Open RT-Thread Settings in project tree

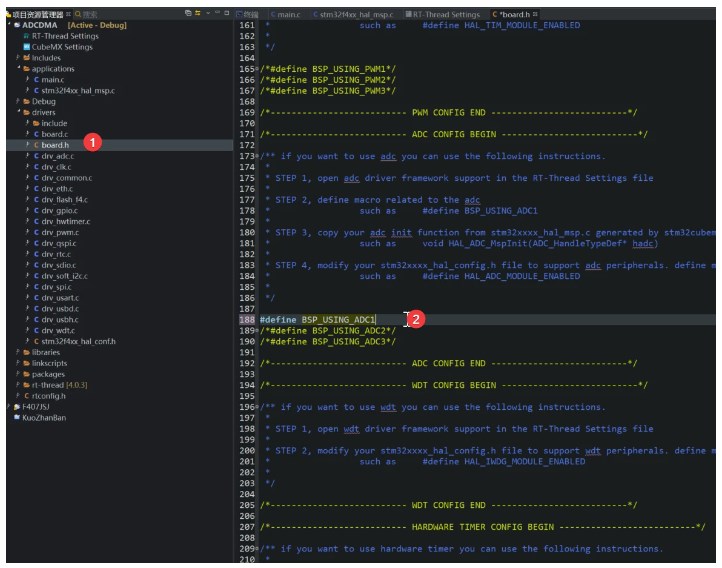[x=64, y=36]
